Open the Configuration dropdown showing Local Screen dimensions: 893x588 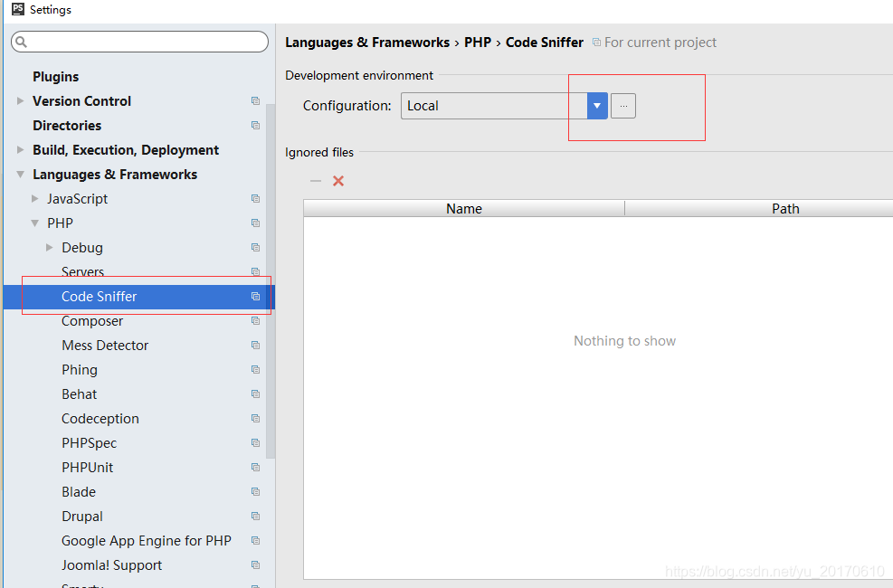point(596,105)
